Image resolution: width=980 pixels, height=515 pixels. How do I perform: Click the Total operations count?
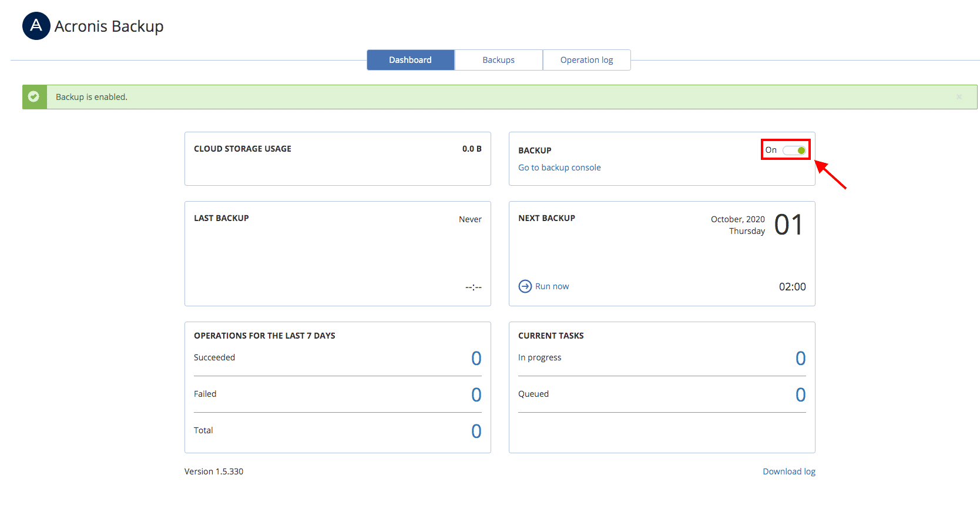click(476, 431)
